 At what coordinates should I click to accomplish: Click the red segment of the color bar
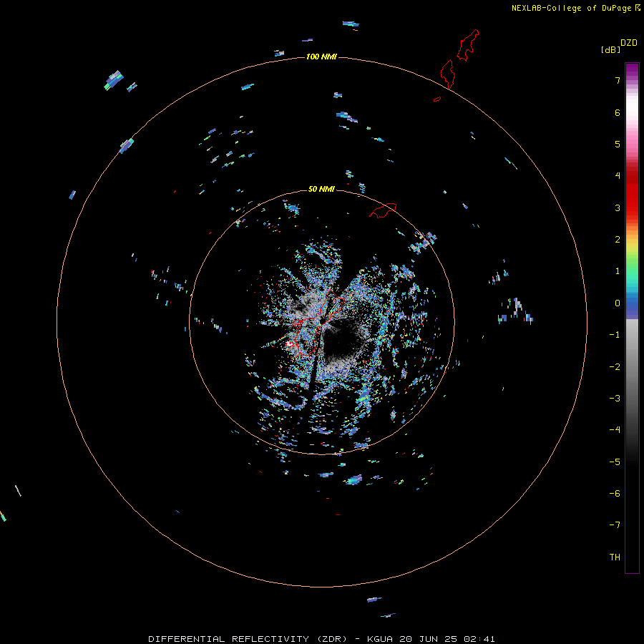point(632,193)
